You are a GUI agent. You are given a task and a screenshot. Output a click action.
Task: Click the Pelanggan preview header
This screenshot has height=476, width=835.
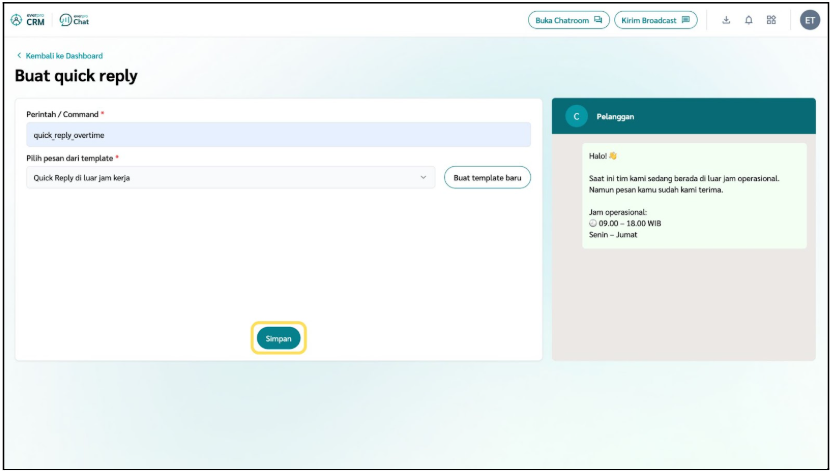[x=683, y=117]
